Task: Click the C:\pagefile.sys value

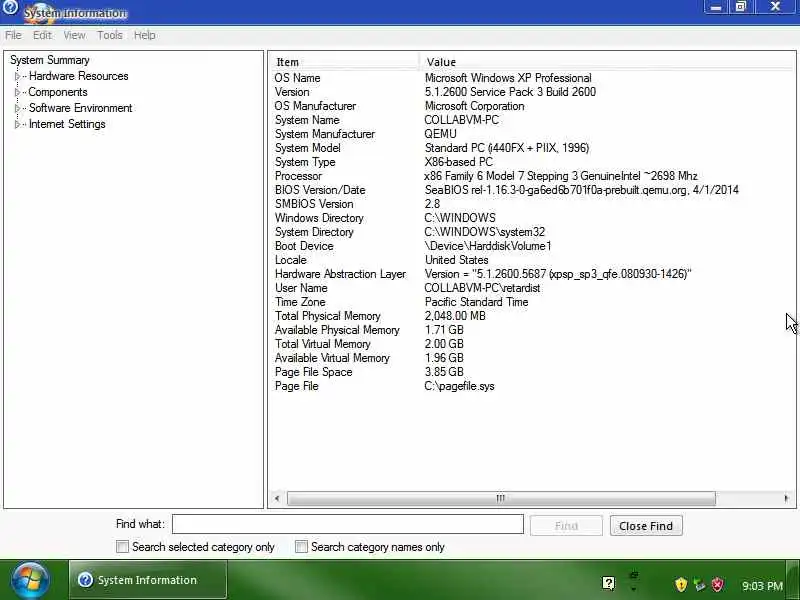Action: pyautogui.click(x=459, y=386)
